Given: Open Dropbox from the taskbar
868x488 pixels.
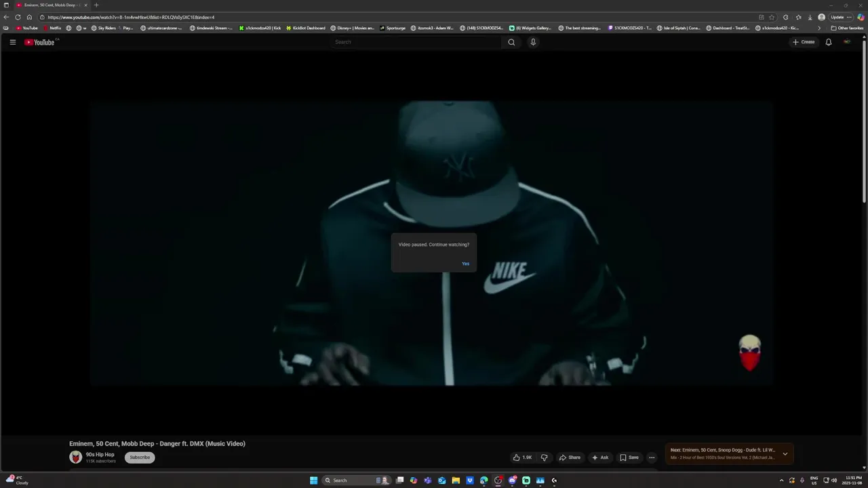Looking at the screenshot, I should pos(470,481).
